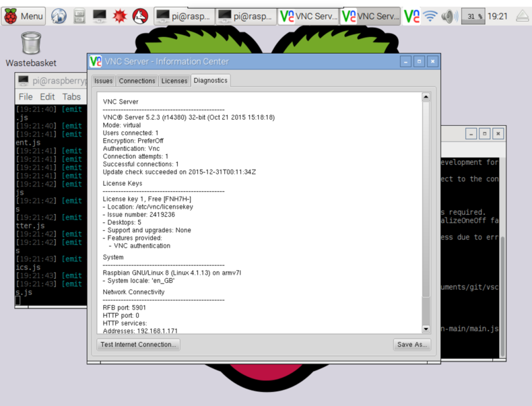The image size is (532, 406).
Task: Click 'Authentication: Vnc' line
Action: click(x=131, y=149)
